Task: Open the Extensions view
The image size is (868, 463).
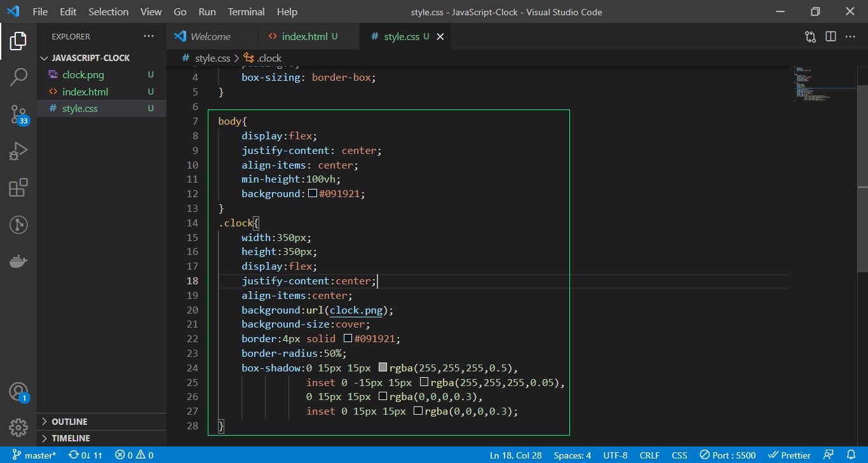Action: click(x=18, y=188)
